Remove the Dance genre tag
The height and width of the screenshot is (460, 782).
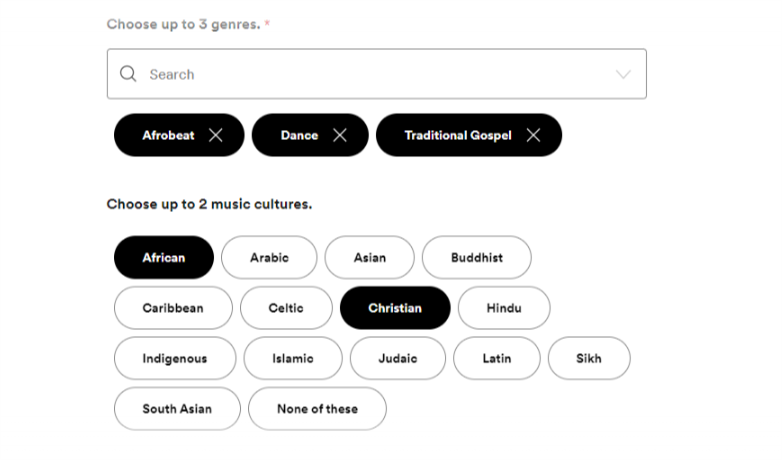tap(340, 135)
